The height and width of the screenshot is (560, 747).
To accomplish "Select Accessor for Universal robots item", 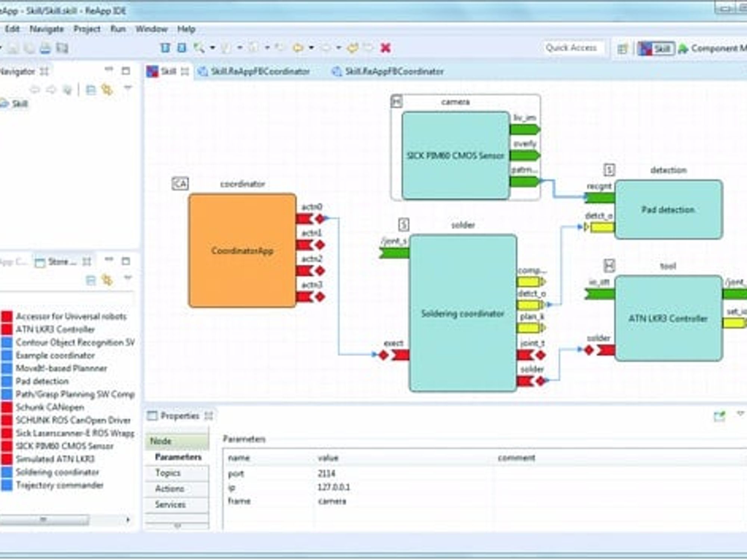I will 64,317.
